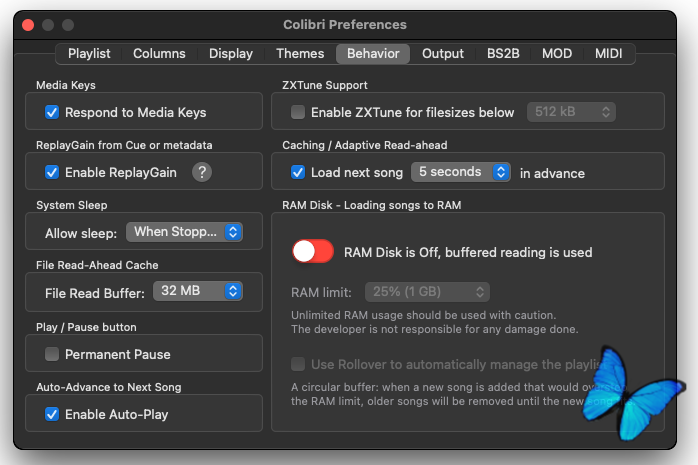The height and width of the screenshot is (465, 698).
Task: Switch to the Playlist tab
Action: pyautogui.click(x=89, y=53)
